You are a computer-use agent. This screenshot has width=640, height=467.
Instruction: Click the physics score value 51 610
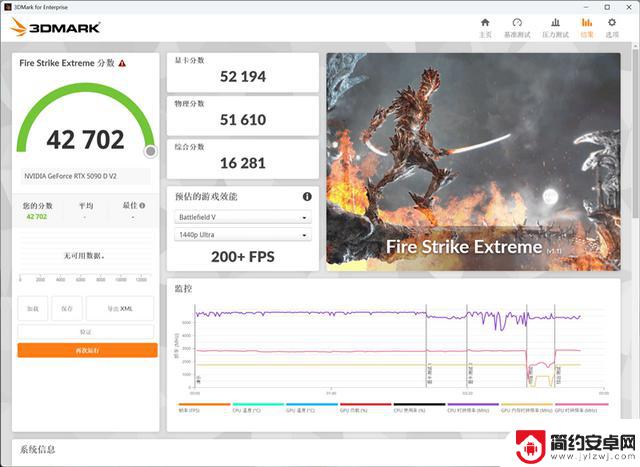pyautogui.click(x=243, y=120)
